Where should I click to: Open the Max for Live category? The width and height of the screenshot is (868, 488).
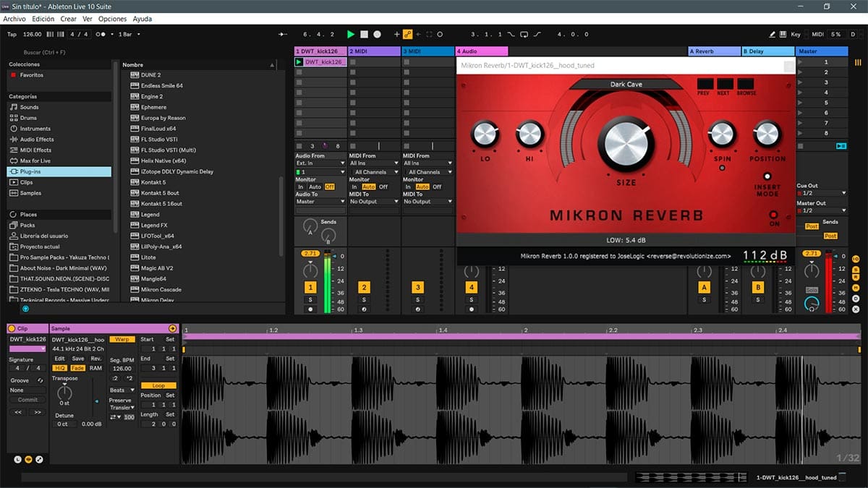(35, 161)
